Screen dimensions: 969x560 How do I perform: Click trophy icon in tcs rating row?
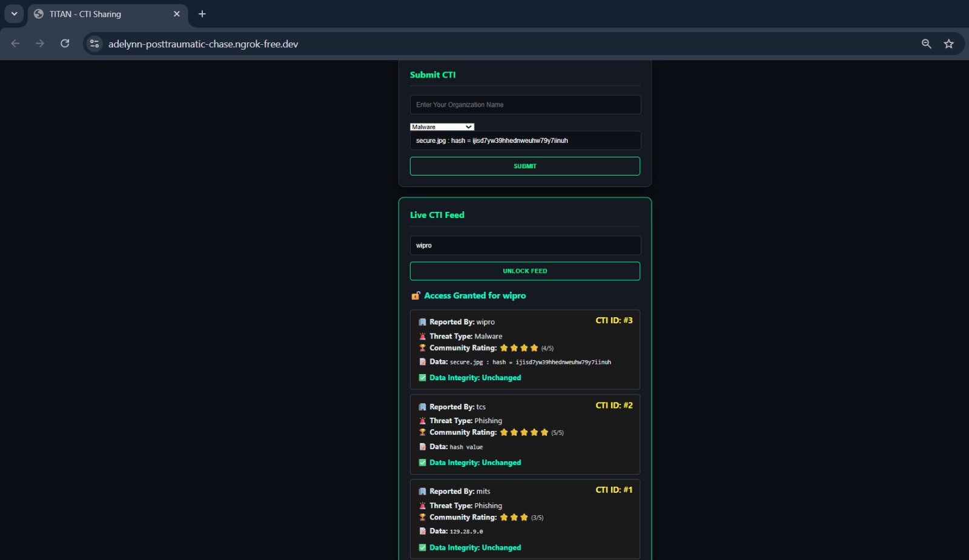point(423,432)
